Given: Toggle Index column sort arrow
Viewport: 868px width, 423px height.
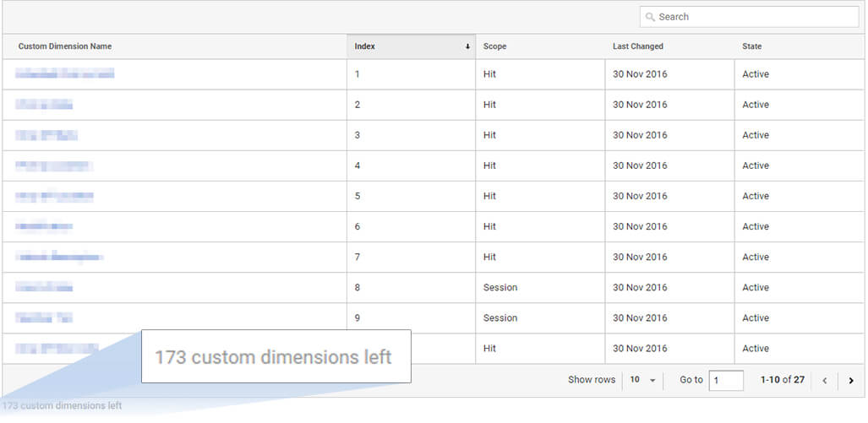Looking at the screenshot, I should coord(467,47).
